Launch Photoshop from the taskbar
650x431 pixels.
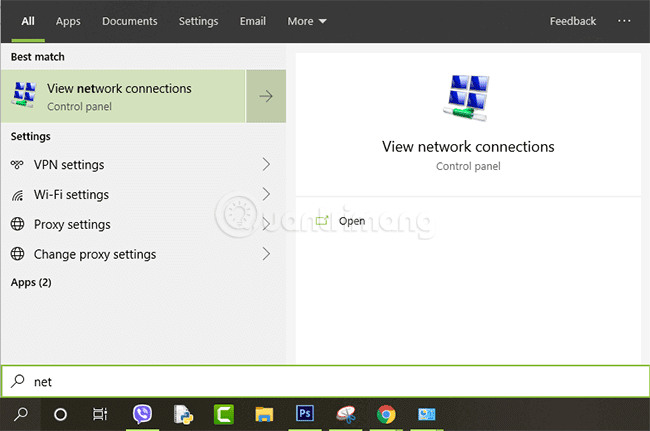pyautogui.click(x=305, y=414)
